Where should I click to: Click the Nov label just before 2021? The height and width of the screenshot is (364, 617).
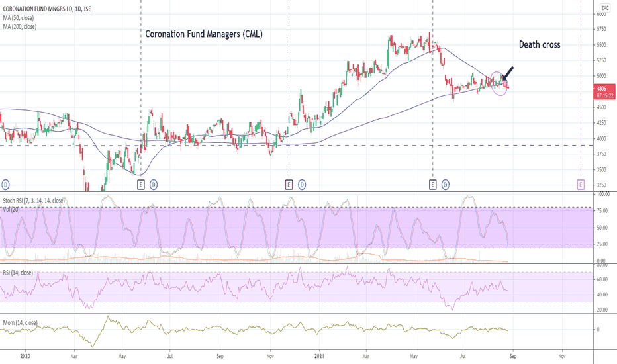(x=270, y=356)
